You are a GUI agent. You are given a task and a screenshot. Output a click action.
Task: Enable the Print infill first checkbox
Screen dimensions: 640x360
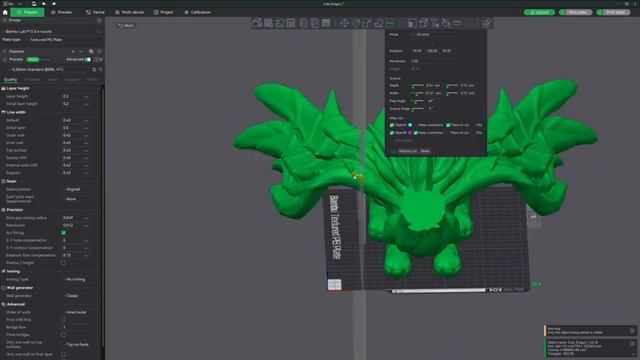(63, 320)
